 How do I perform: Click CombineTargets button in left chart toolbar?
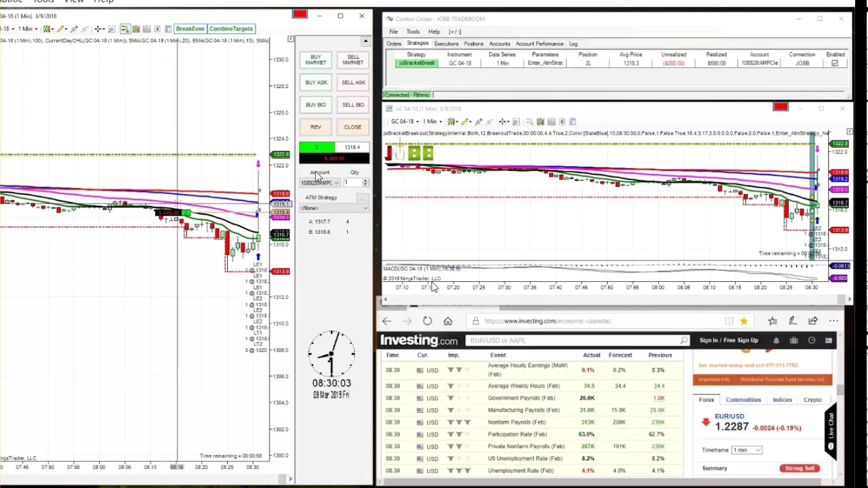[231, 28]
